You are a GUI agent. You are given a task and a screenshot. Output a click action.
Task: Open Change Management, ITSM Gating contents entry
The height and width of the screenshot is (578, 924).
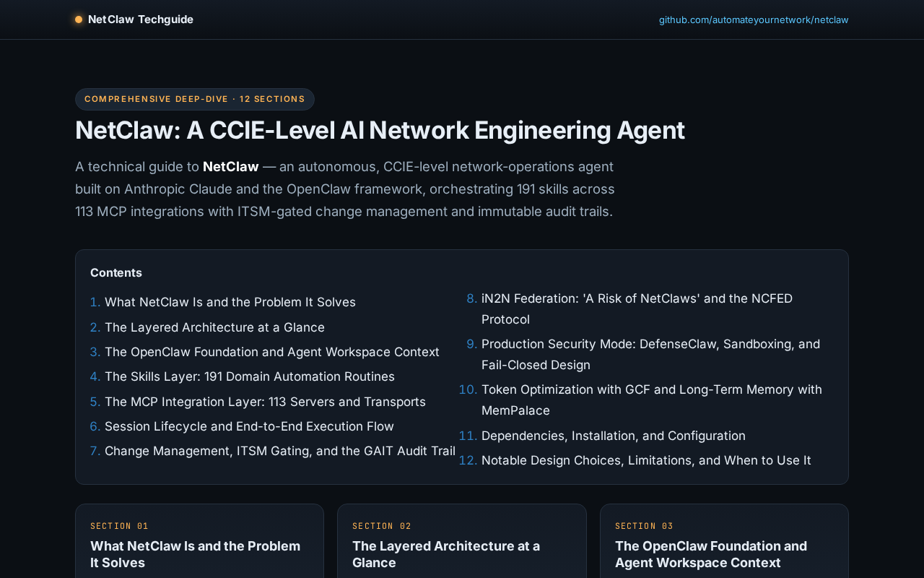[280, 451]
